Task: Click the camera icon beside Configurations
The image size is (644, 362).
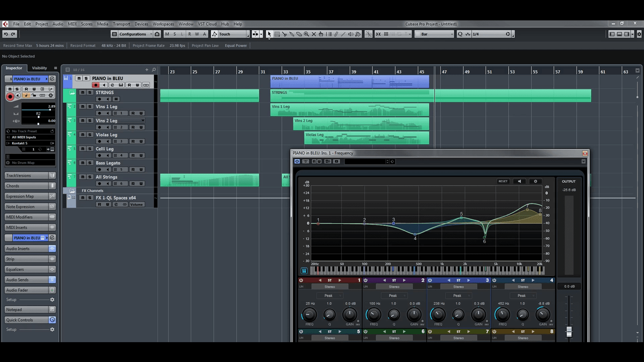Action: point(157,34)
